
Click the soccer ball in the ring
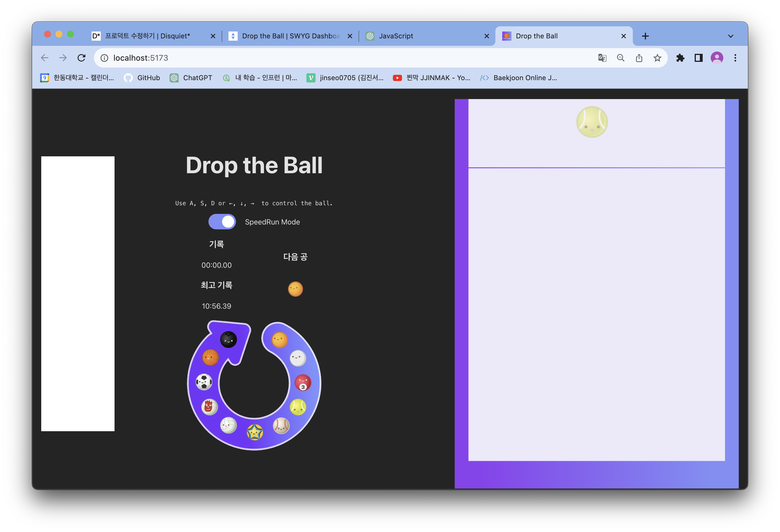(204, 382)
